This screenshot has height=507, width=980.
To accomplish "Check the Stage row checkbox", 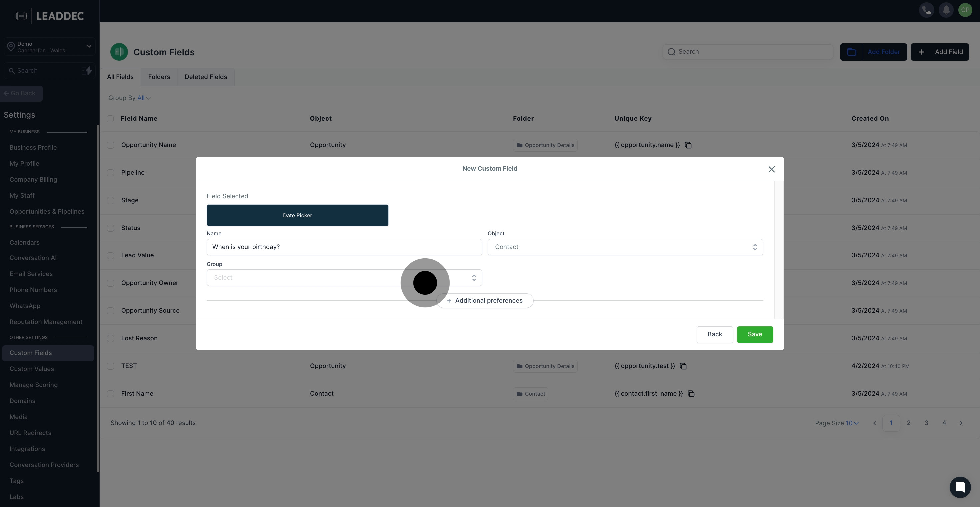I will 110,200.
